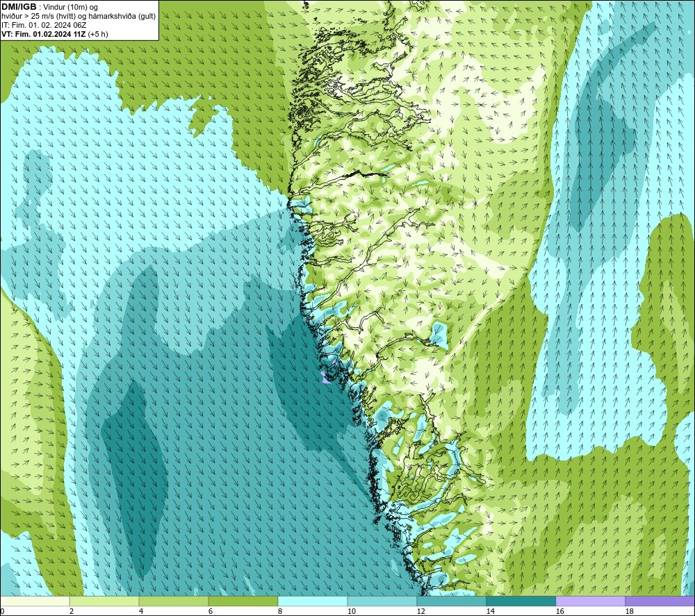The width and height of the screenshot is (695, 616).
Task: Click the scale label '8'
Action: click(279, 611)
